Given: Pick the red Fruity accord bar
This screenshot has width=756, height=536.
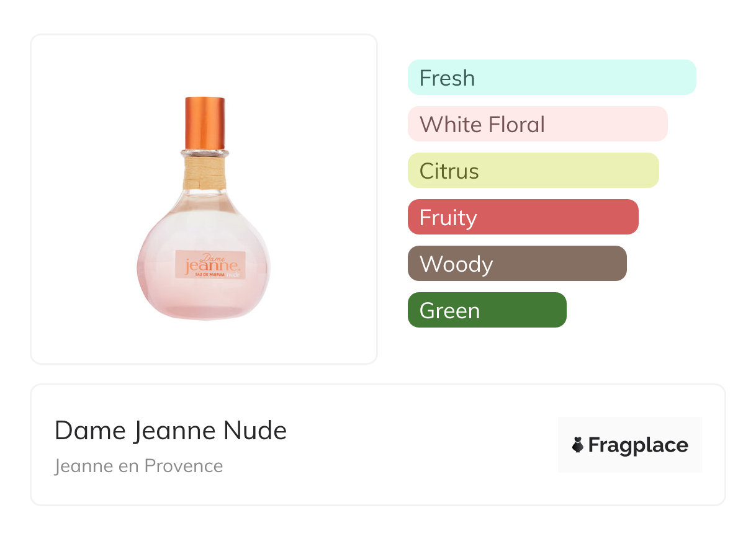Looking at the screenshot, I should point(523,217).
